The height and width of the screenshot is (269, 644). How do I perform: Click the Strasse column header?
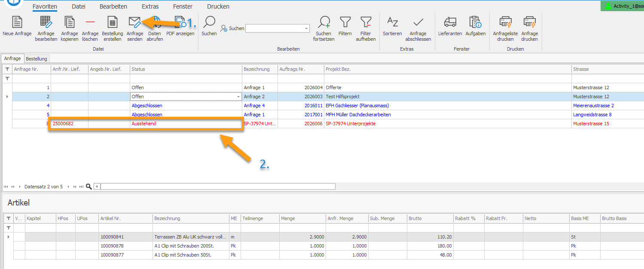point(607,69)
